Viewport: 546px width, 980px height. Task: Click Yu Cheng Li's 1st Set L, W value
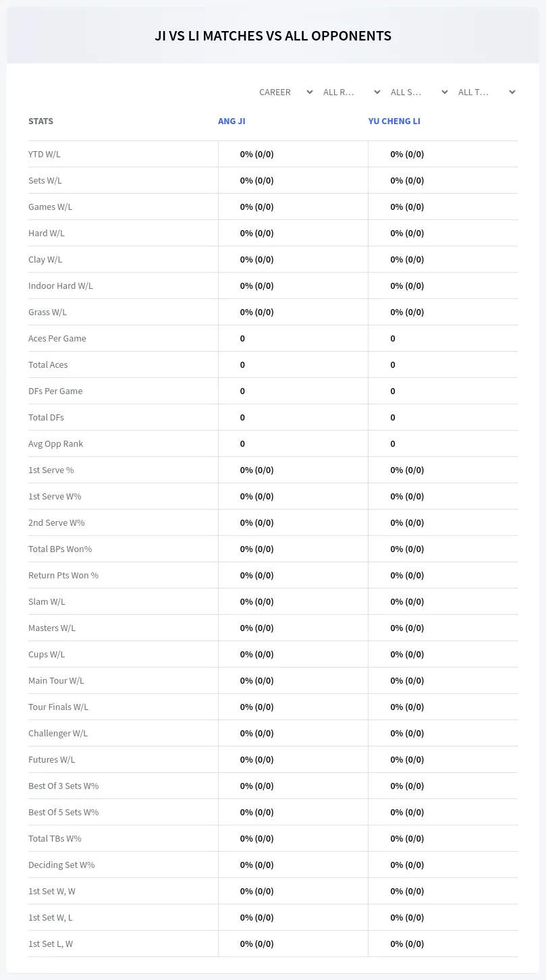coord(407,944)
